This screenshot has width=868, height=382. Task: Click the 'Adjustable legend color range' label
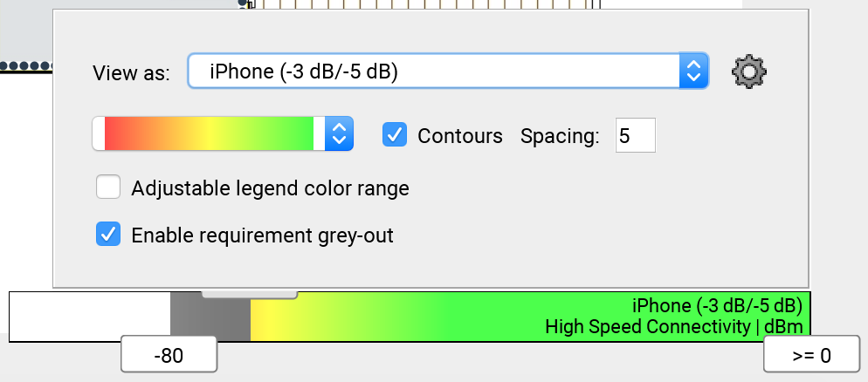(x=270, y=188)
